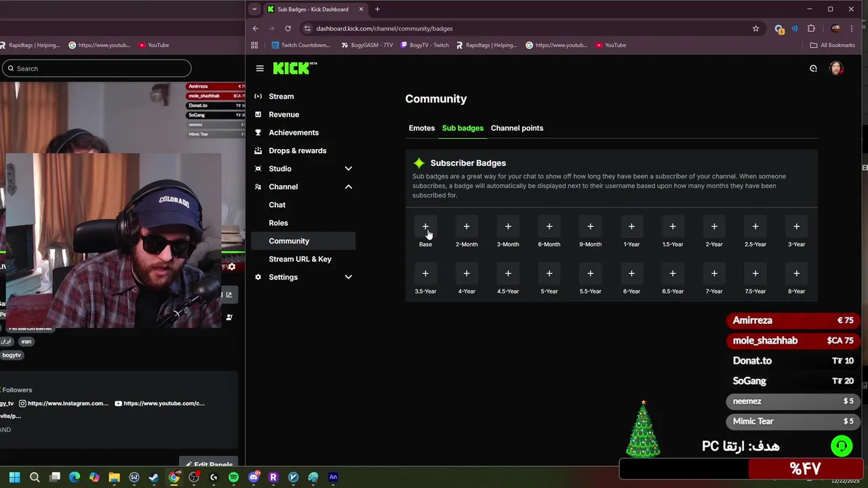868x488 pixels.
Task: Click the headset icon beside the Kick avatar
Action: 813,68
